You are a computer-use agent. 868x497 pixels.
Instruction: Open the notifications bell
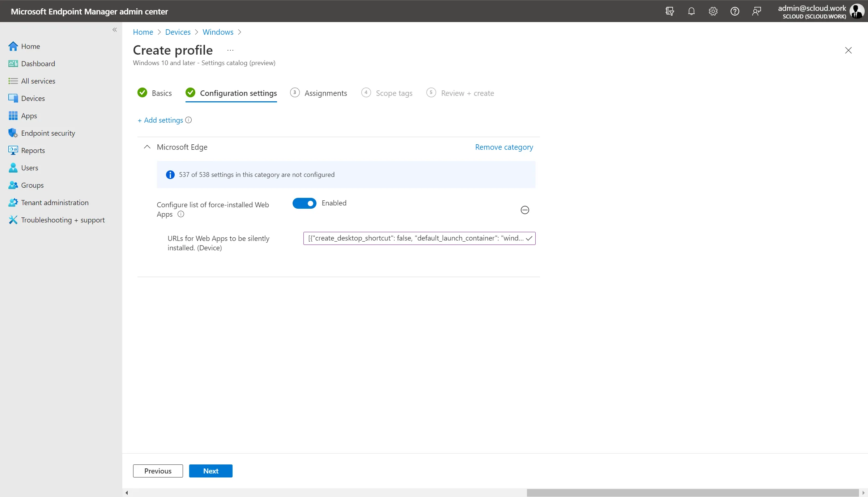click(x=691, y=11)
